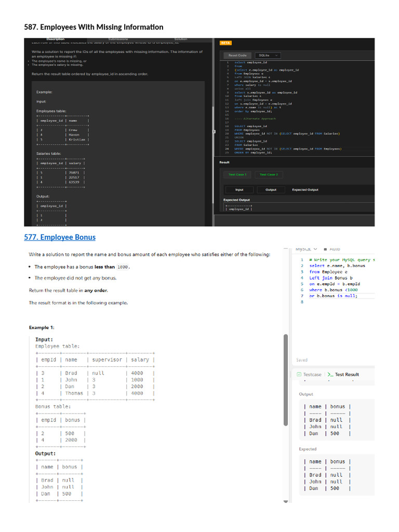Click 'where b.bonus <1000' code line
Screen dimensions: 399x532
(x=334, y=290)
